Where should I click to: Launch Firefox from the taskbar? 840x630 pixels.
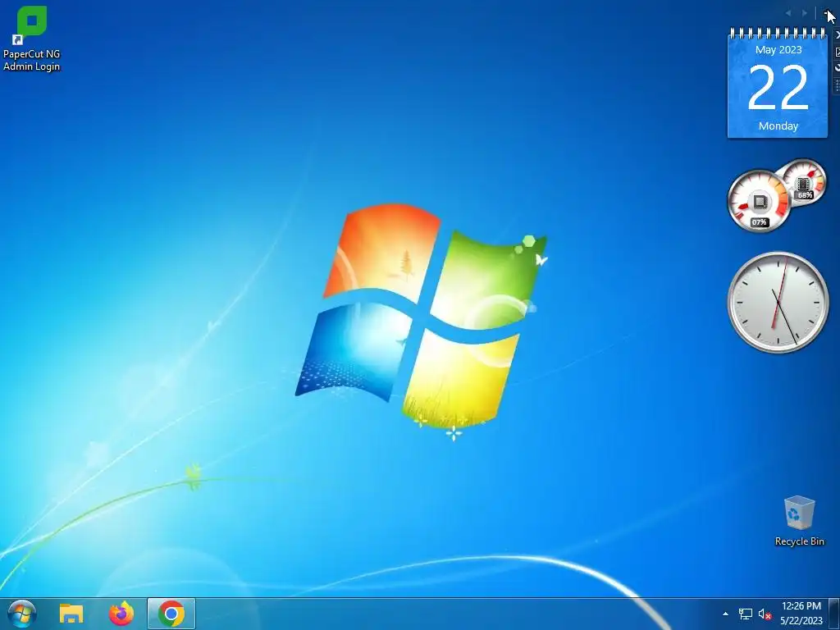[121, 614]
